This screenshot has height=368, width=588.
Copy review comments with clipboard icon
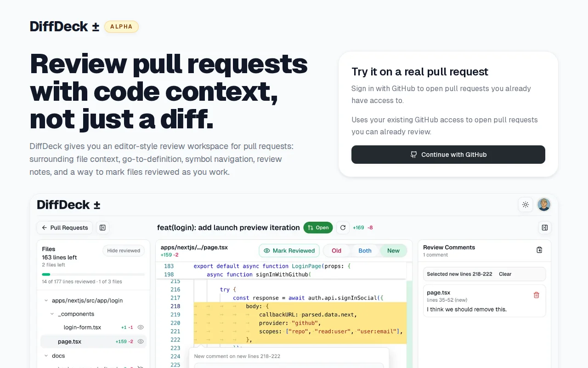point(540,250)
